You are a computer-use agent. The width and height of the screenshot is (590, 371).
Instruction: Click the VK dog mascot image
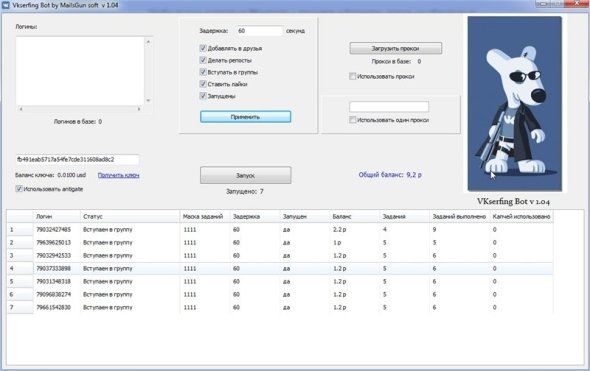pyautogui.click(x=514, y=103)
